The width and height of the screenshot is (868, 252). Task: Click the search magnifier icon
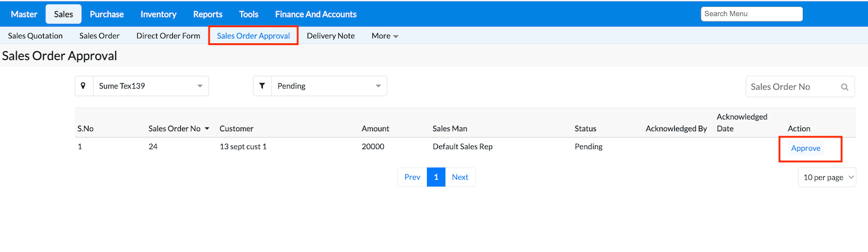click(845, 87)
